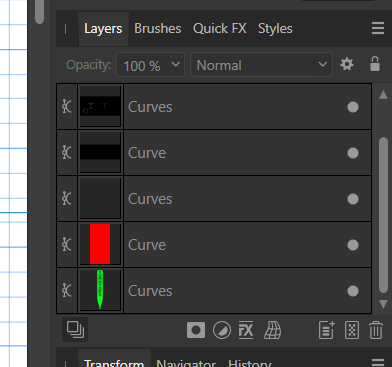The width and height of the screenshot is (392, 367).
Task: Open the Styles tab
Action: 275,29
